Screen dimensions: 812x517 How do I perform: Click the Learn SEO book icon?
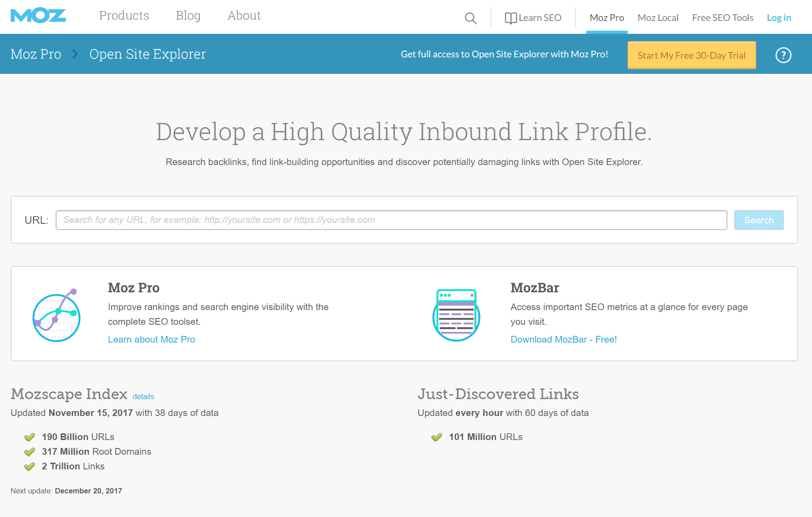pos(511,18)
